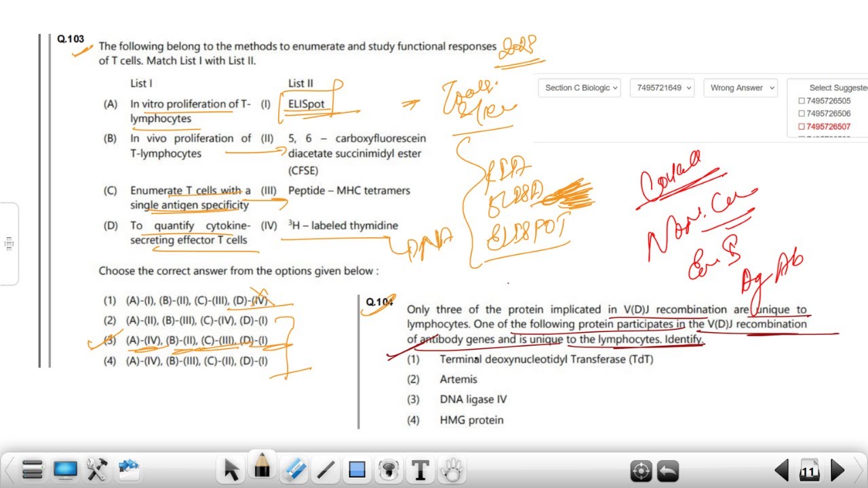The image size is (868, 488).
Task: Click answer Terminal deoxynucleotidyl Transferase (TdT)
Action: (x=547, y=359)
